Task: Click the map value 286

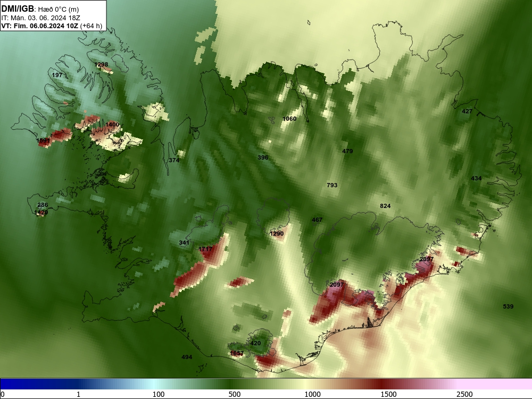Action: pos(43,205)
